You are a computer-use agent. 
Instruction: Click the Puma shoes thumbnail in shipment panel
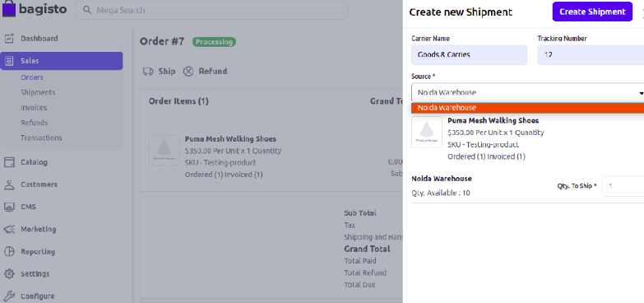point(427,132)
